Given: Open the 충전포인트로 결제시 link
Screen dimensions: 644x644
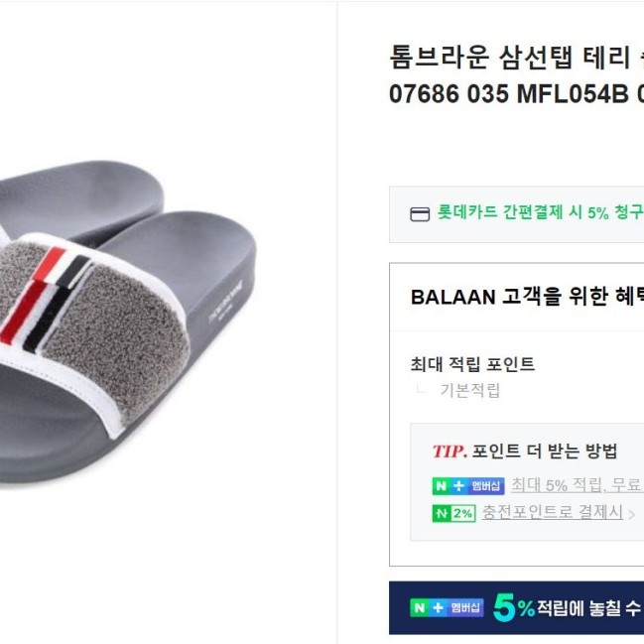Looking at the screenshot, I should coord(552,513).
